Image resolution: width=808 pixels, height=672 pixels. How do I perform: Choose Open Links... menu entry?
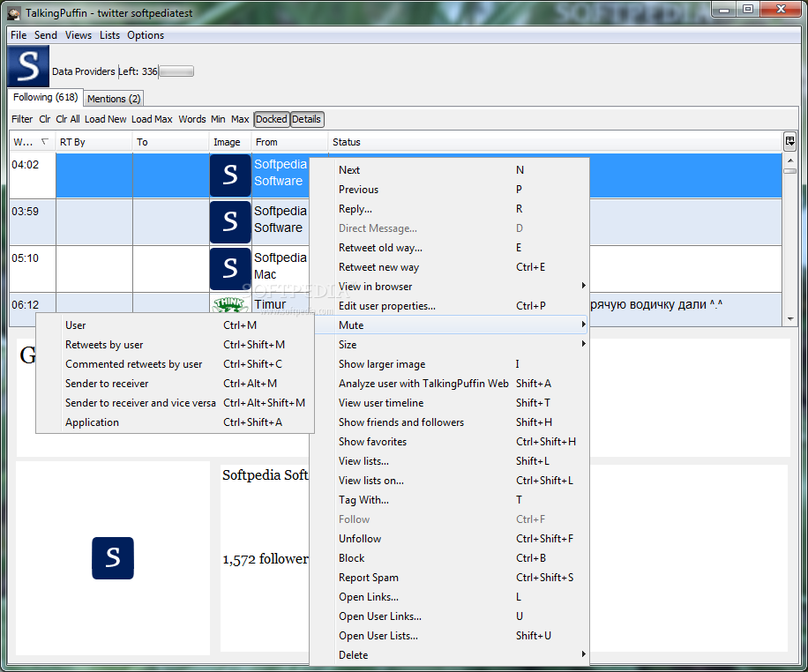[449, 597]
